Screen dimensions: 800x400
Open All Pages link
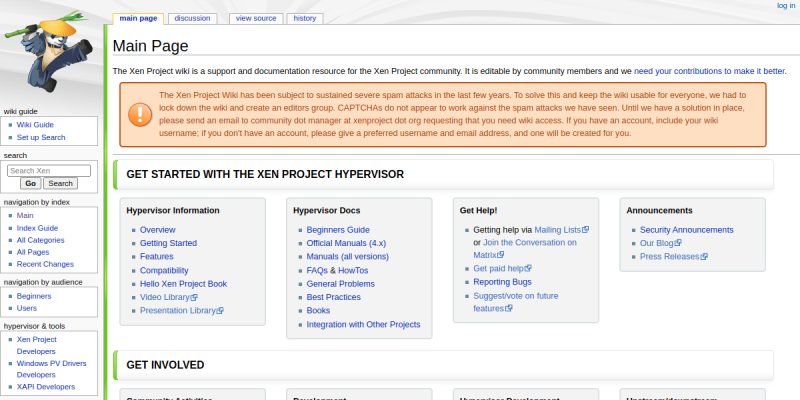click(x=33, y=252)
